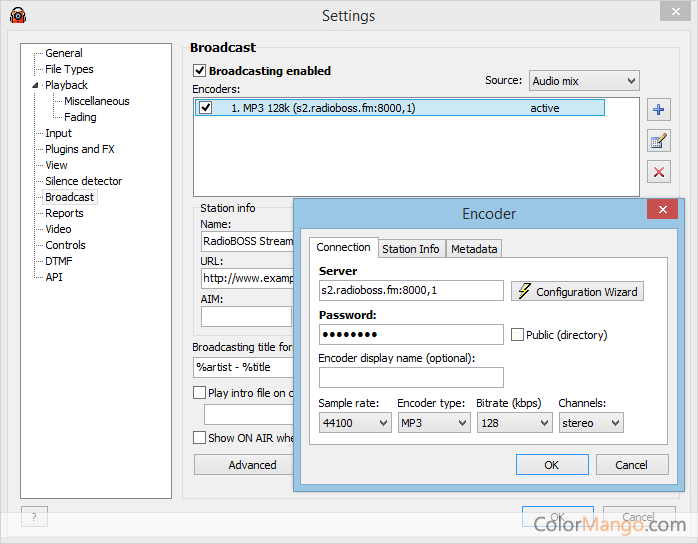
Task: Click the Encoder display name field
Action: click(x=411, y=377)
